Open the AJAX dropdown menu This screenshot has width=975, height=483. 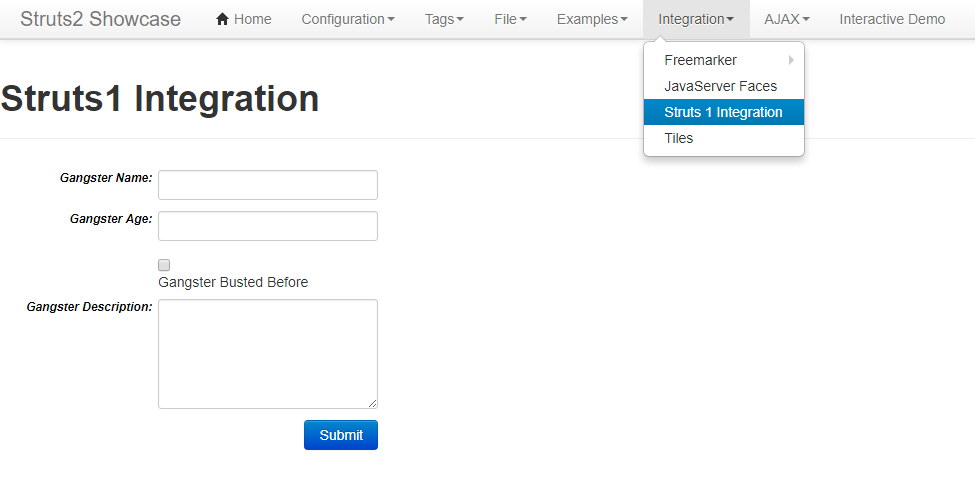(x=787, y=19)
